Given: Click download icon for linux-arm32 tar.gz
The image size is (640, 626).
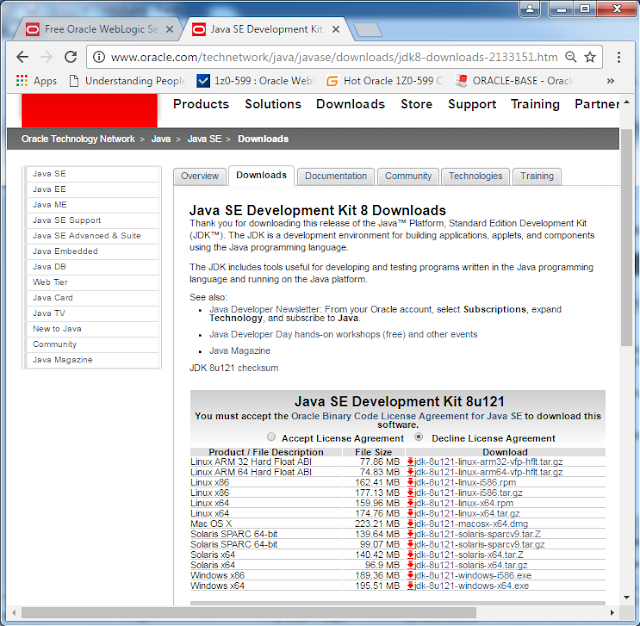Looking at the screenshot, I should point(411,462).
